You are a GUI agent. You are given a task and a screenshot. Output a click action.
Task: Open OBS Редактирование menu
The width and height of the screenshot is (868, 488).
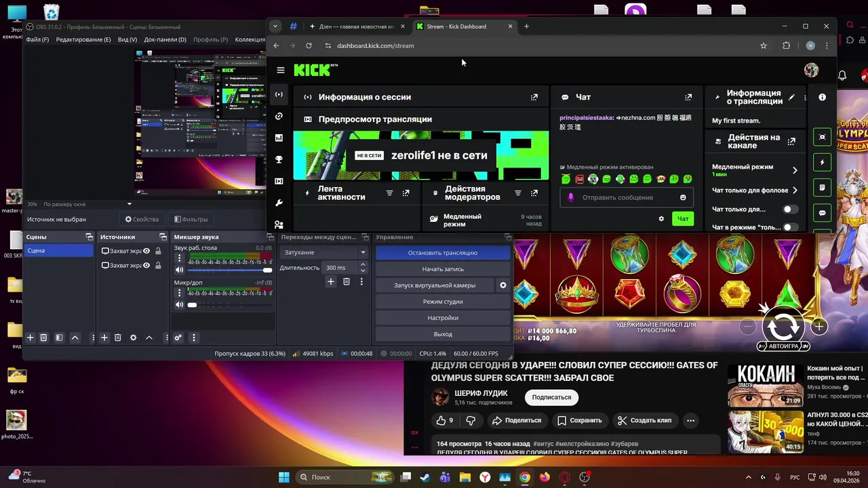(83, 39)
